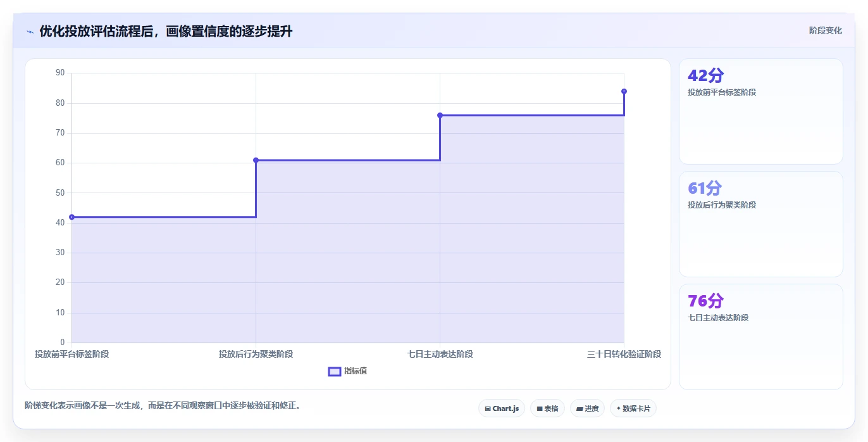
Task: Click the data point at 42 for 投放前平台标签阶段
Action: [x=71, y=217]
